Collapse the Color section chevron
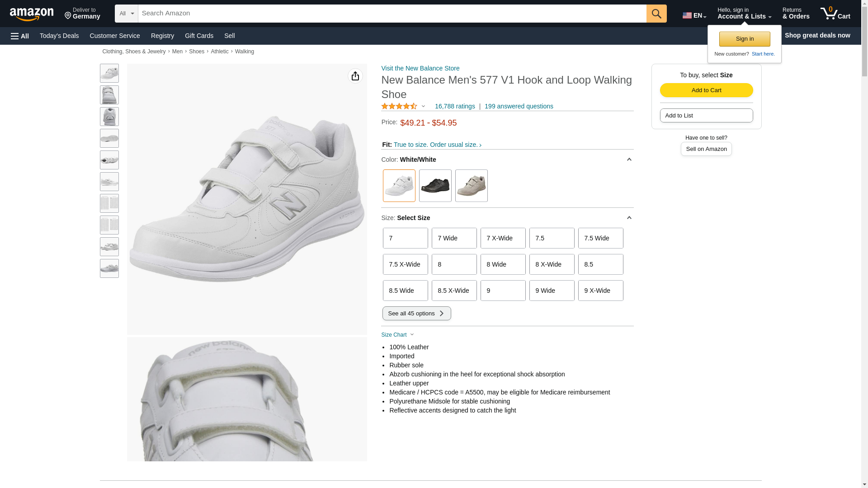 click(x=629, y=160)
